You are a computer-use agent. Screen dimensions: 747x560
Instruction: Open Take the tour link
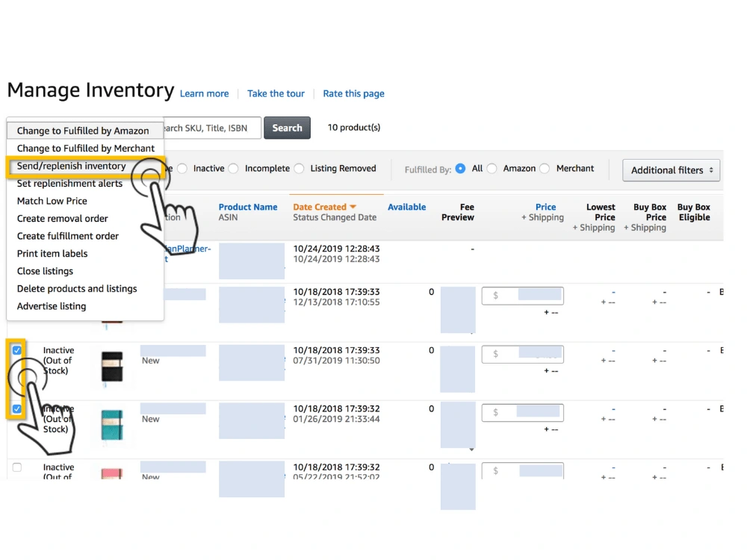click(276, 94)
